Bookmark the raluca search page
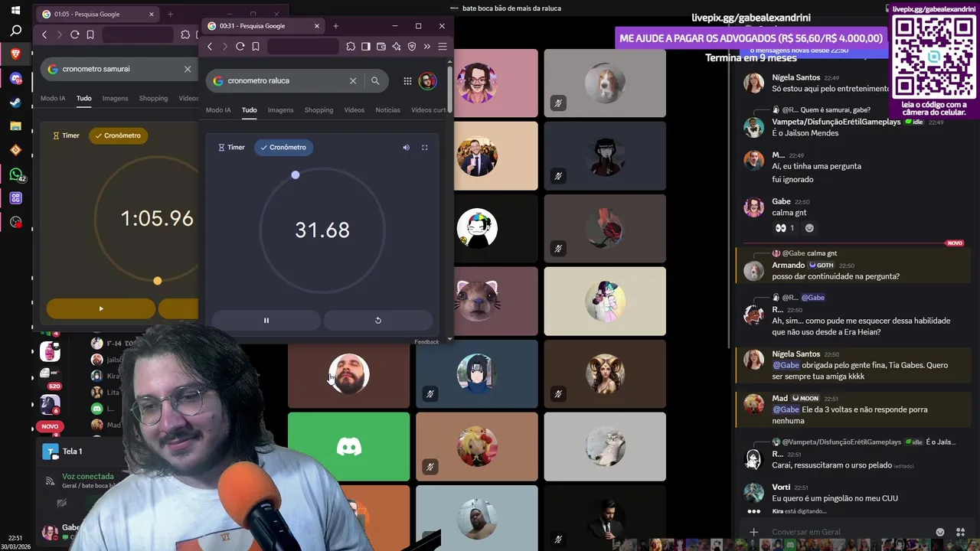This screenshot has width=980, height=551. coord(256,47)
